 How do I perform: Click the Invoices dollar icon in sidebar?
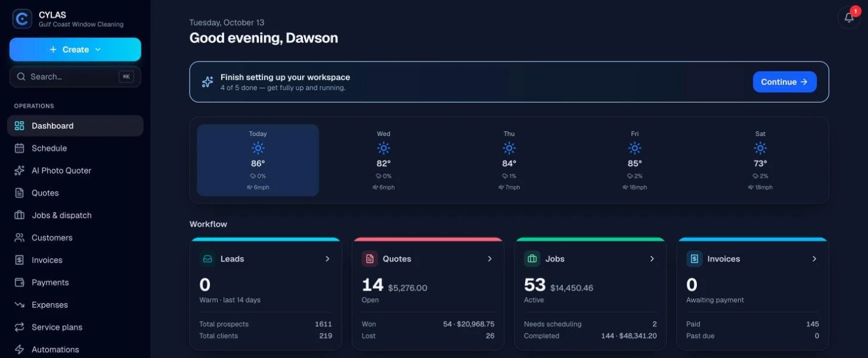pyautogui.click(x=20, y=260)
